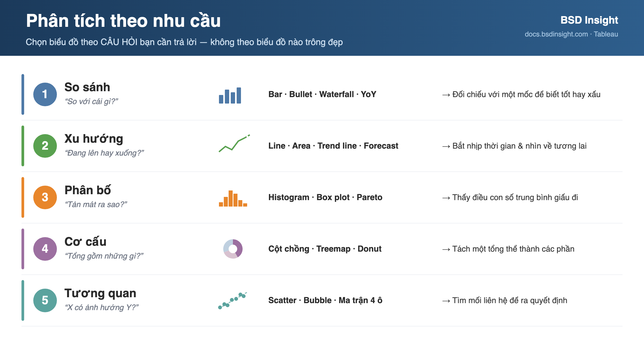Click the So sánh heading

[x=87, y=87]
